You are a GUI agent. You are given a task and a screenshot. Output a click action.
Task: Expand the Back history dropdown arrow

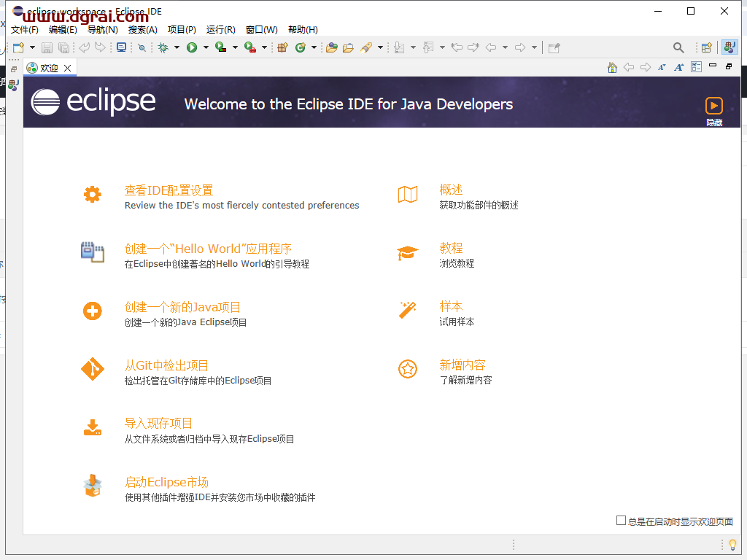coord(505,47)
